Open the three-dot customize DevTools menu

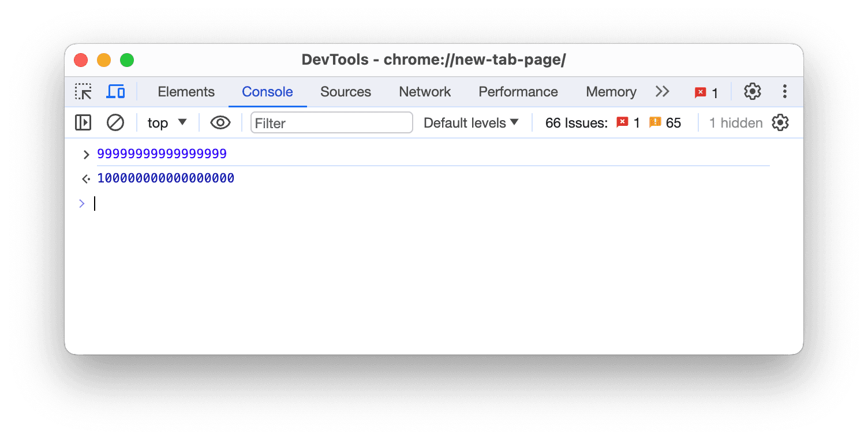click(784, 92)
